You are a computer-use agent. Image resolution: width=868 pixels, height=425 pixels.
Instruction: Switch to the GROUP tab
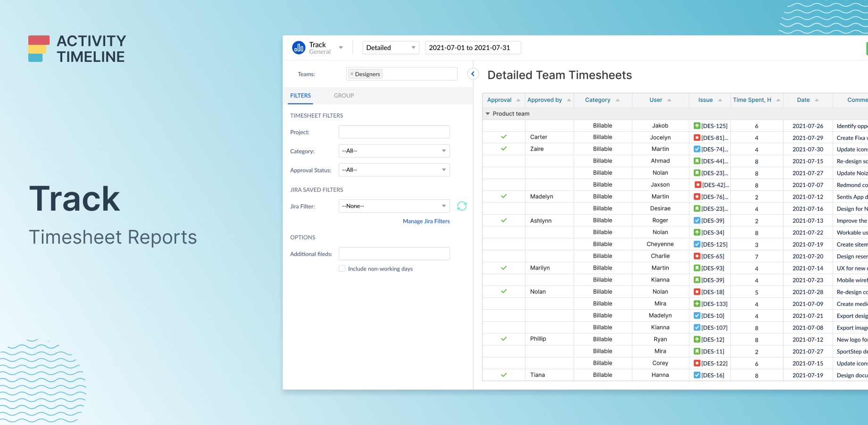click(344, 95)
